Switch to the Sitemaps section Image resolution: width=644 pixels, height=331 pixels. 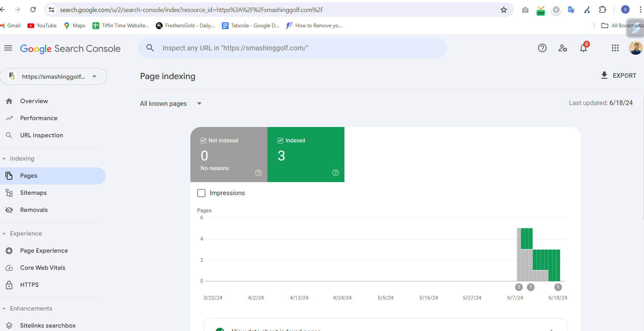tap(33, 192)
